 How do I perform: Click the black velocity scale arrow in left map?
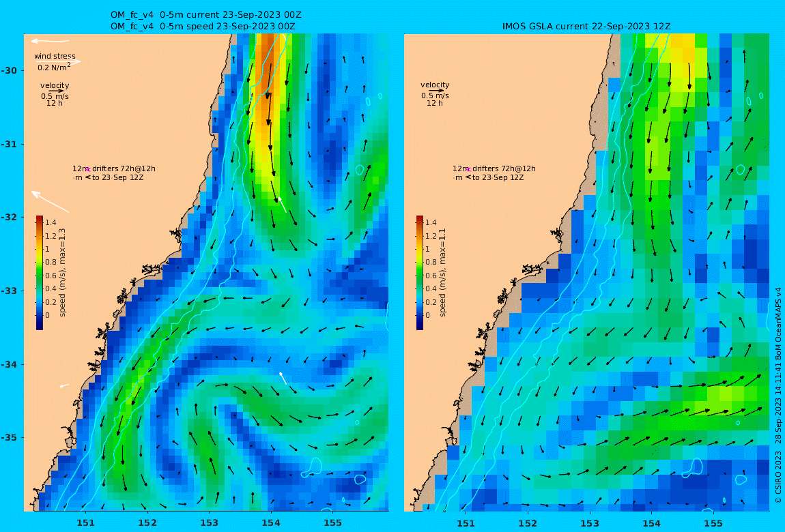[56, 91]
